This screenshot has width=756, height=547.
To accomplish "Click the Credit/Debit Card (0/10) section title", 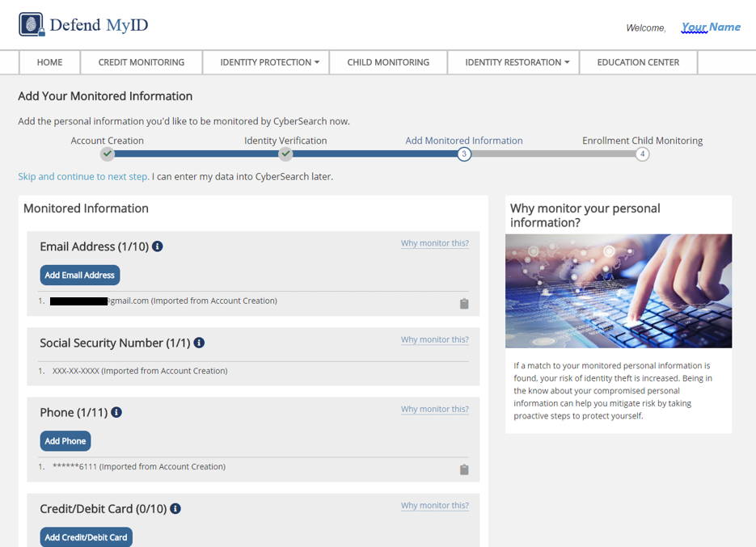I will click(103, 509).
